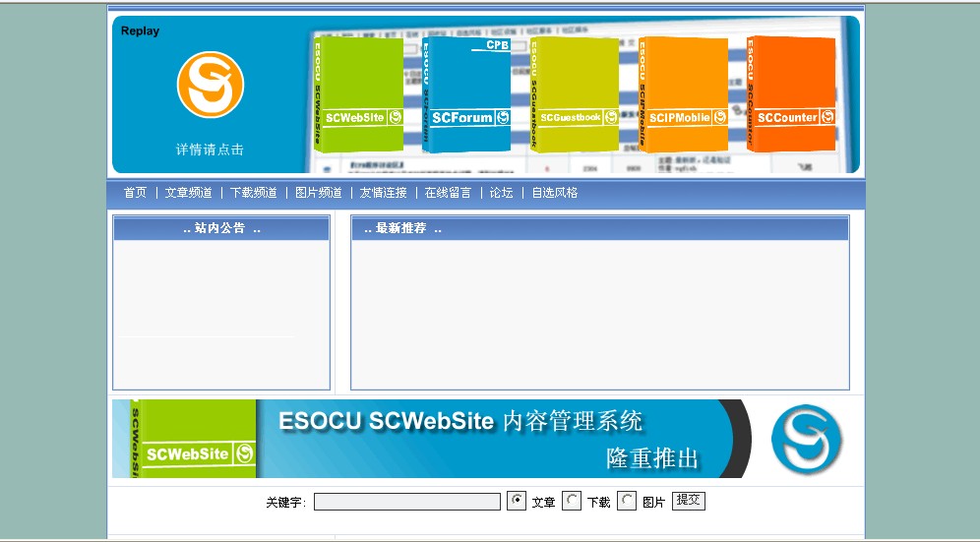Open the 图片频道 channel
Image resolution: width=980 pixels, height=542 pixels.
(318, 193)
